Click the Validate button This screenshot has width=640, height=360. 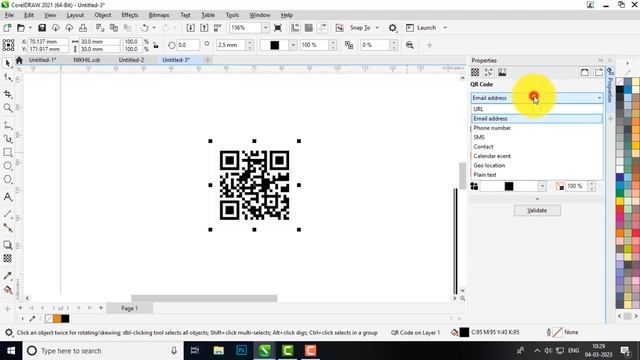coord(537,211)
